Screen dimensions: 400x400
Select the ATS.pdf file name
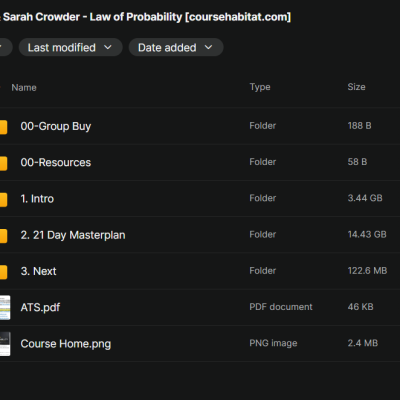pyautogui.click(x=40, y=307)
